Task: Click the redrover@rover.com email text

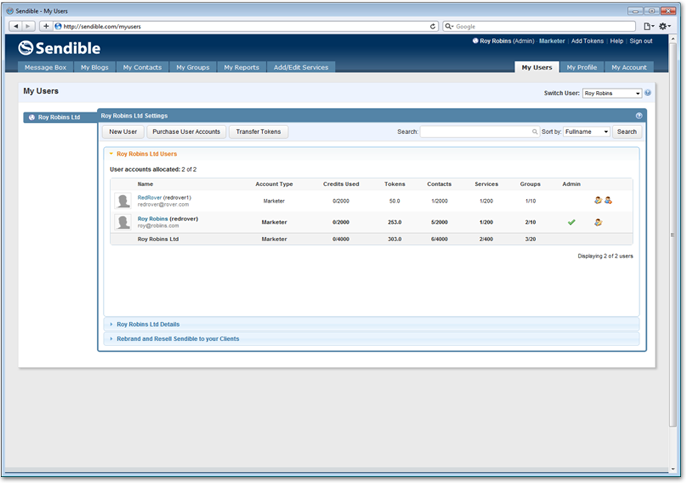Action: click(163, 205)
